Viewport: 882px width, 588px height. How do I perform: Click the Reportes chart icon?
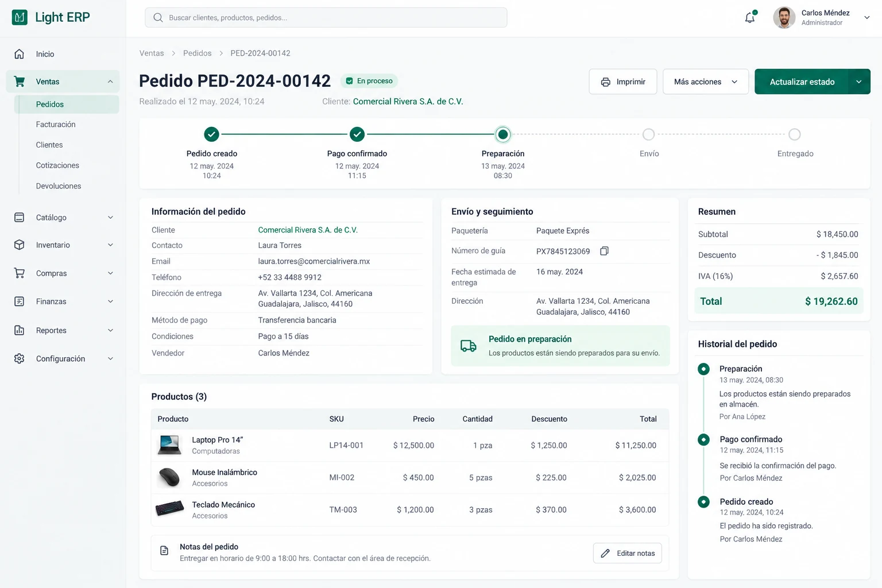pos(19,330)
